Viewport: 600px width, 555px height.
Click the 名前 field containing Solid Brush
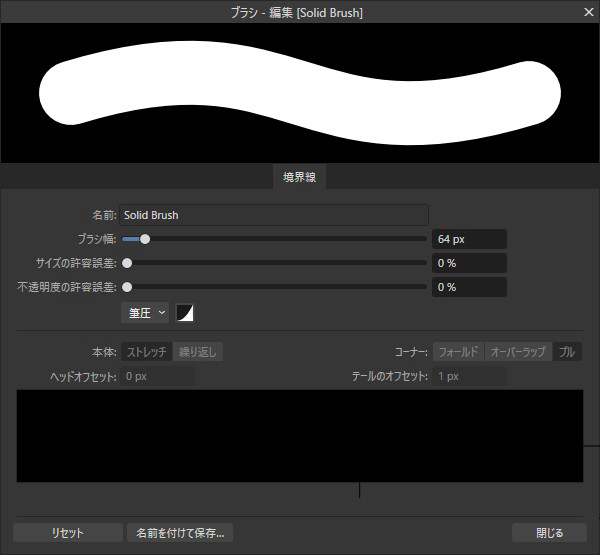[x=274, y=215]
